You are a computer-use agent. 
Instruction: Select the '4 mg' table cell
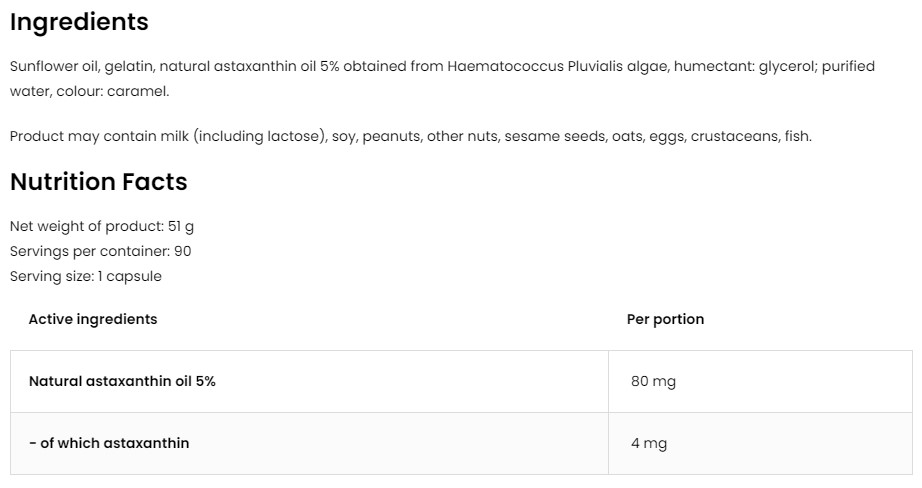(649, 443)
